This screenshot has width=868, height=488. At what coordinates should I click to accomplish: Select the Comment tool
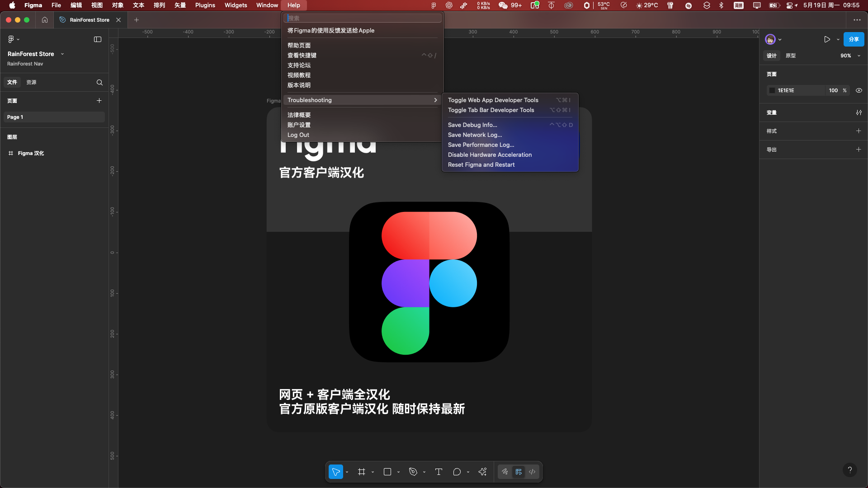click(457, 472)
